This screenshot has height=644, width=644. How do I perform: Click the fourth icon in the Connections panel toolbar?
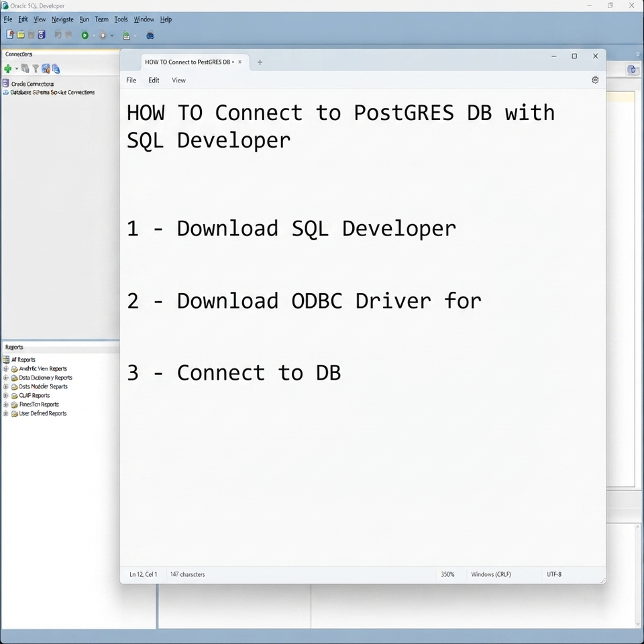[46, 68]
